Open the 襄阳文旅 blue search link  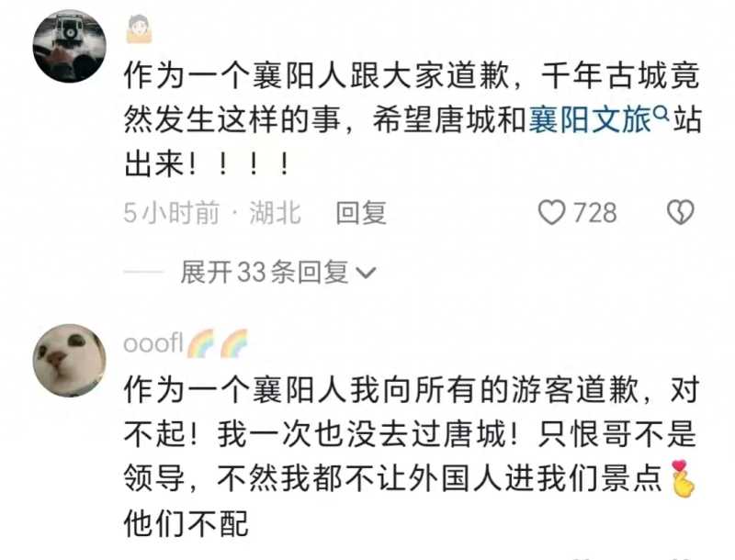[x=590, y=120]
